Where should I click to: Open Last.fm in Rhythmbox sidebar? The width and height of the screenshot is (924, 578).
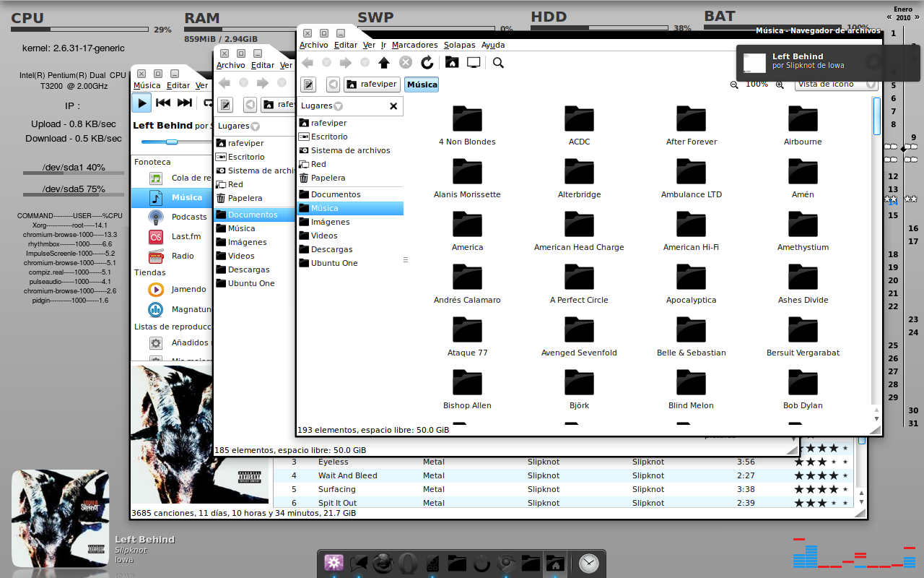172,236
